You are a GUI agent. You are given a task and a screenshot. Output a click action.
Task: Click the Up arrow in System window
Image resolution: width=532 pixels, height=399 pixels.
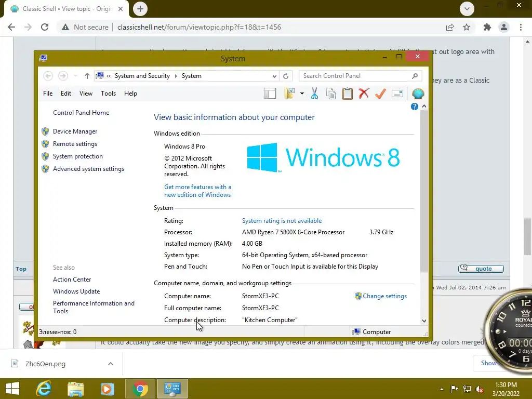[x=87, y=76]
